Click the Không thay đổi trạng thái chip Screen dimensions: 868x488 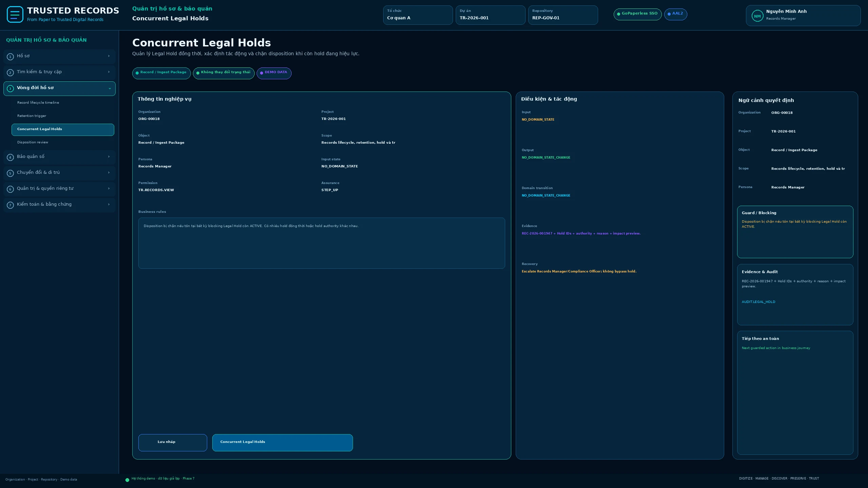(224, 73)
